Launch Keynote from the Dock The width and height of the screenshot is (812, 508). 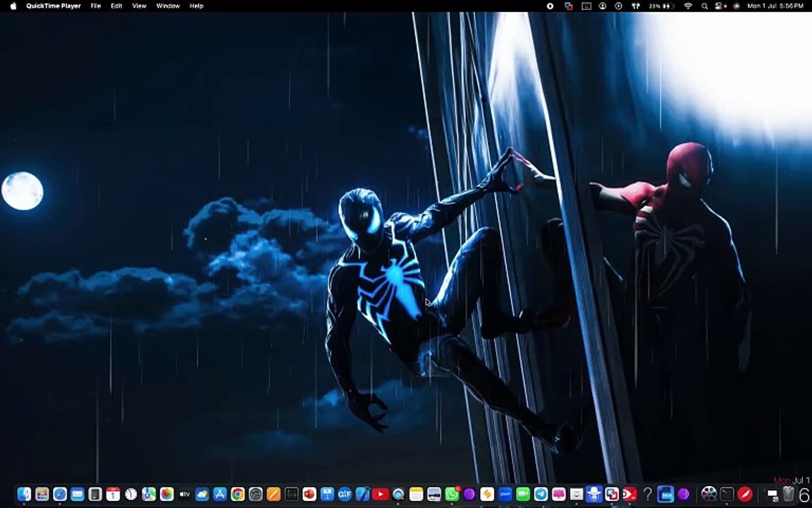(x=327, y=494)
